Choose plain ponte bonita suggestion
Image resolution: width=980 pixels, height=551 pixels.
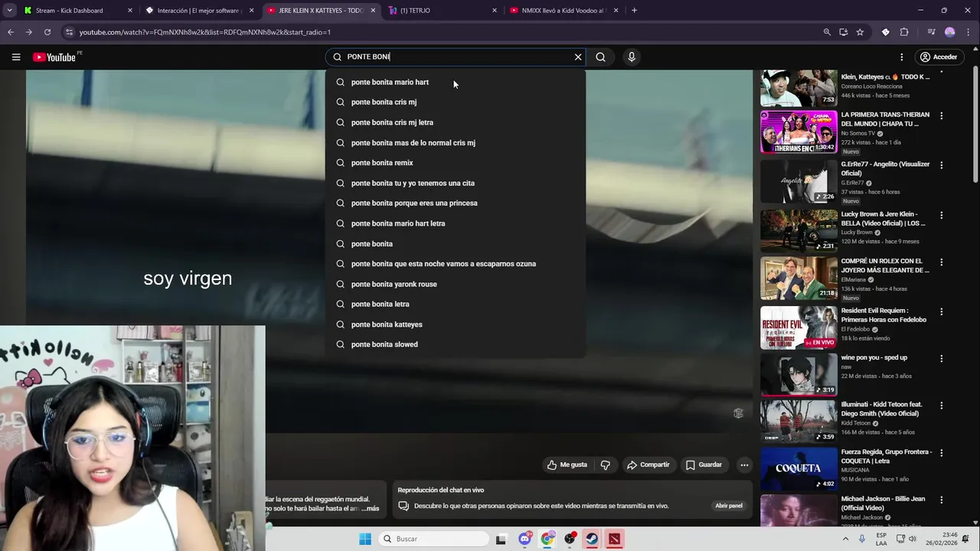(456, 243)
